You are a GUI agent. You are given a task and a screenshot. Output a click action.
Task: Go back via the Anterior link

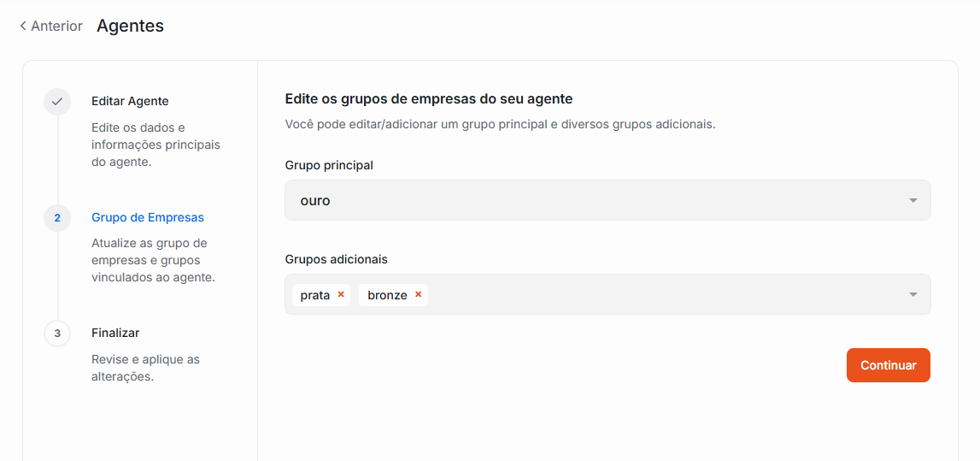[x=56, y=27]
